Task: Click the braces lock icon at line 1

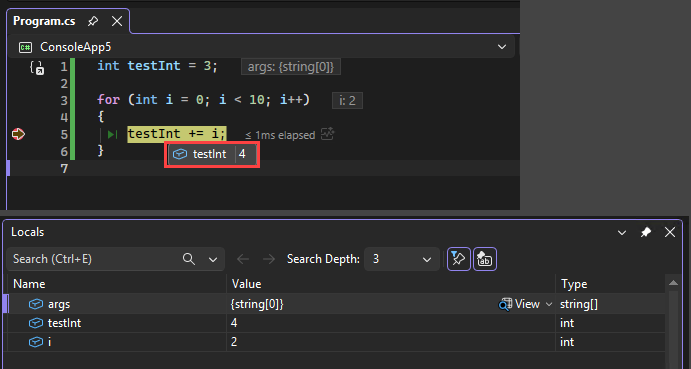Action: 37,67
